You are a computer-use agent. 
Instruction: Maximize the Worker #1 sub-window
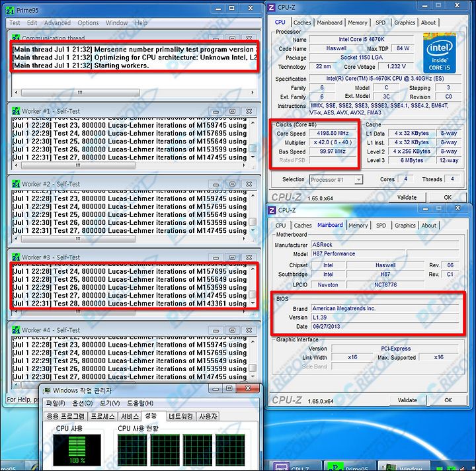(x=233, y=111)
